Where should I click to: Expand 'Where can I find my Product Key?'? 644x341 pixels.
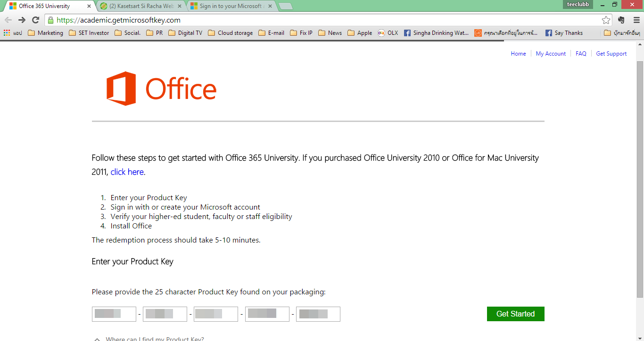click(149, 339)
